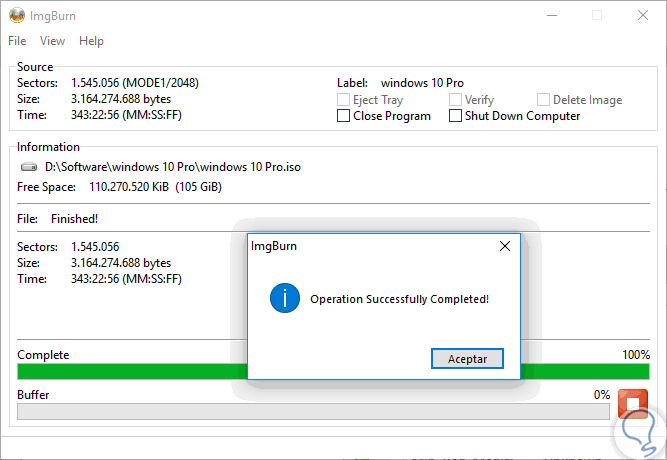Click the Aceptar button

coord(467,359)
